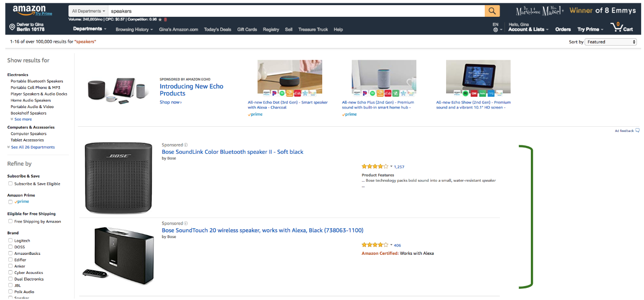
Task: Click the Echo Show ad image
Action: [x=478, y=77]
